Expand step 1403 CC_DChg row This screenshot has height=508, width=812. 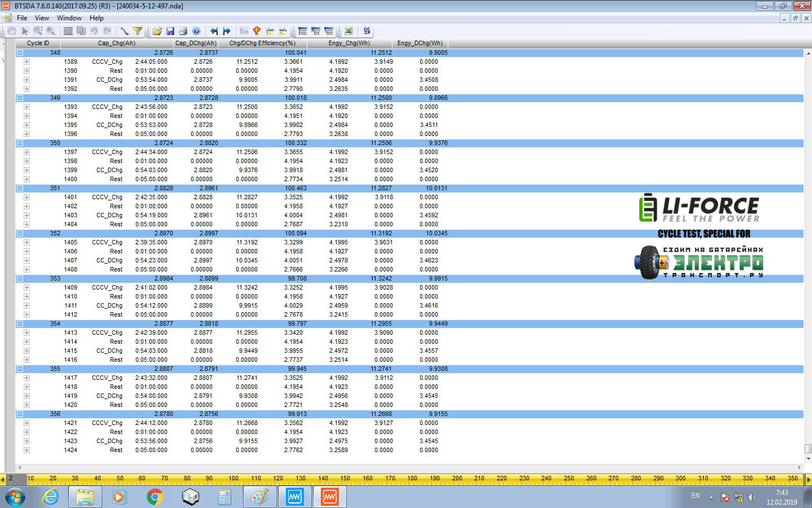tap(27, 215)
